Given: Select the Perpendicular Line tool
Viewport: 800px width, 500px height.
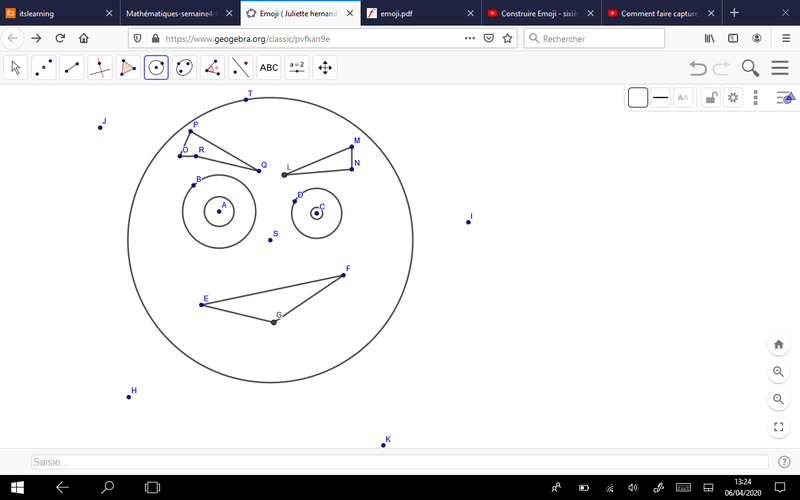Looking at the screenshot, I should (100, 68).
